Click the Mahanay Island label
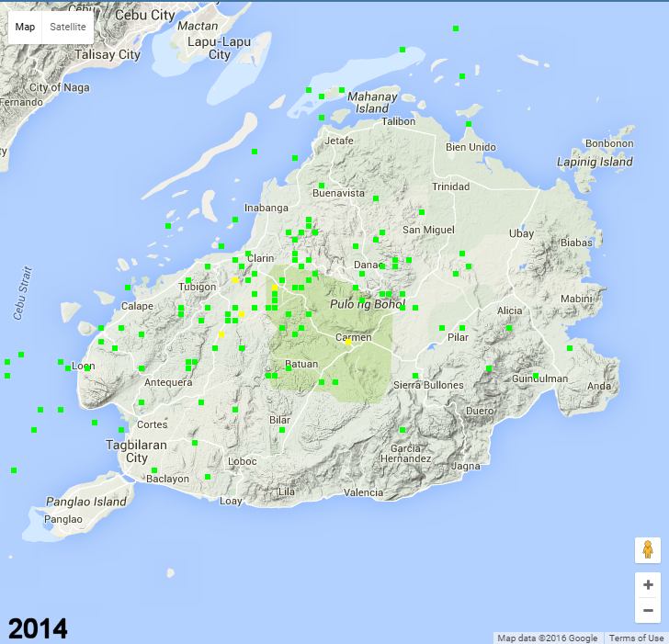This screenshot has width=669, height=644. coord(372,102)
